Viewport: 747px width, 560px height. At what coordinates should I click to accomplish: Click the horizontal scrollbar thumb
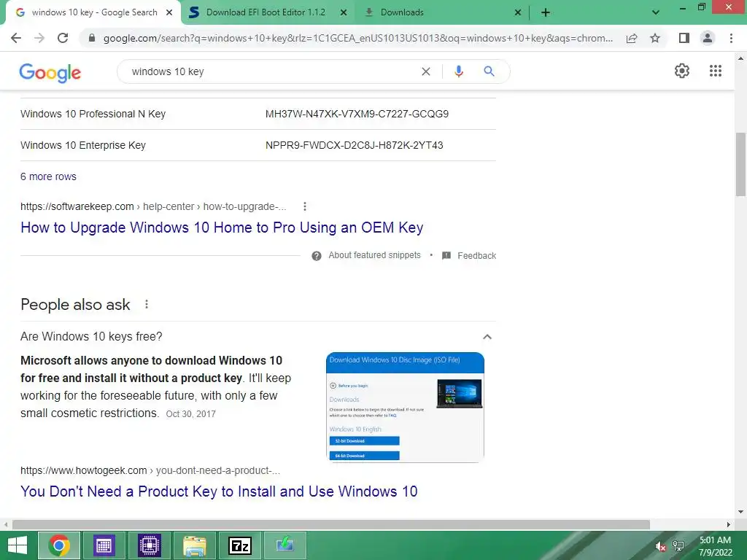coord(331,524)
